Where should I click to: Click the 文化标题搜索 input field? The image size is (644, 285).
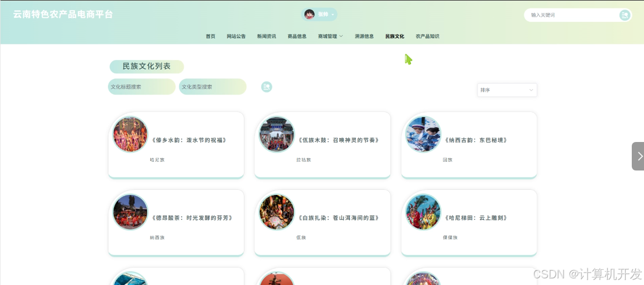(x=142, y=87)
